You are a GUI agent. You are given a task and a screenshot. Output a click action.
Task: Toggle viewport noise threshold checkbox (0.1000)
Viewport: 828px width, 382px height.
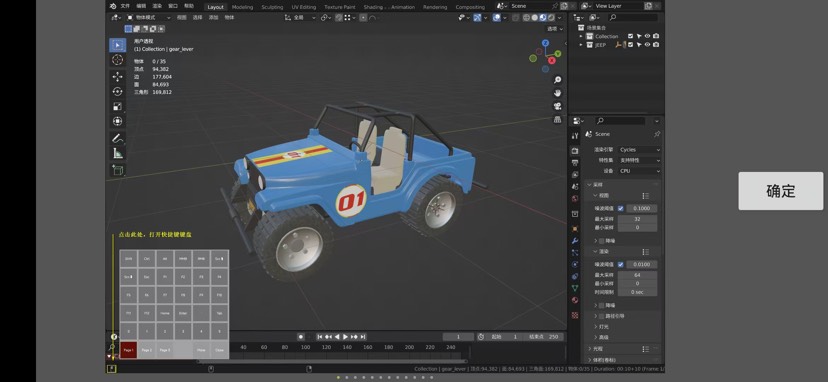[620, 208]
